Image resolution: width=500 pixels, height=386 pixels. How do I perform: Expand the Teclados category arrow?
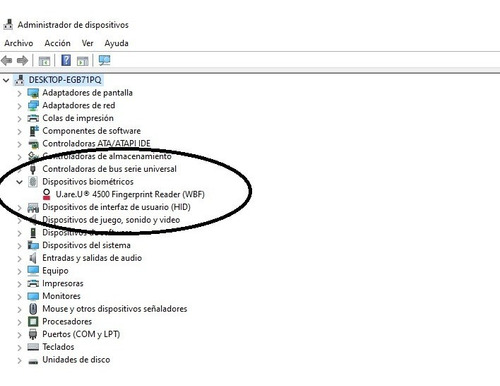pos(20,348)
